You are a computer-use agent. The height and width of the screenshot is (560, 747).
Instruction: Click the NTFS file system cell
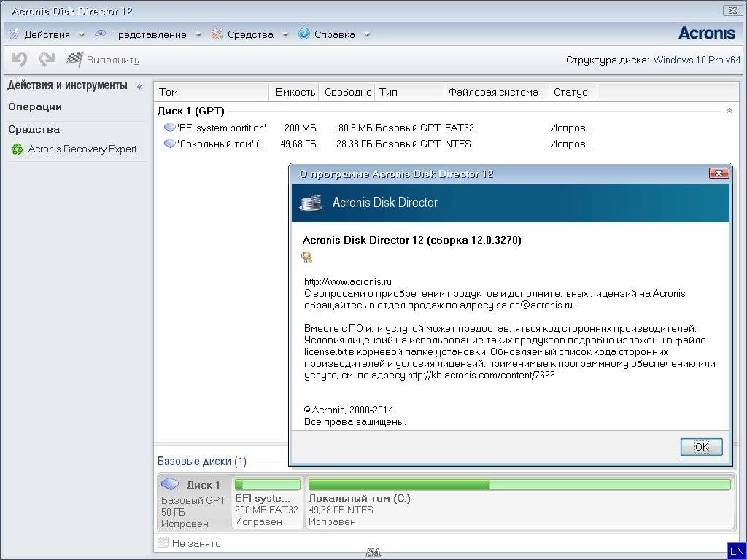click(x=458, y=144)
